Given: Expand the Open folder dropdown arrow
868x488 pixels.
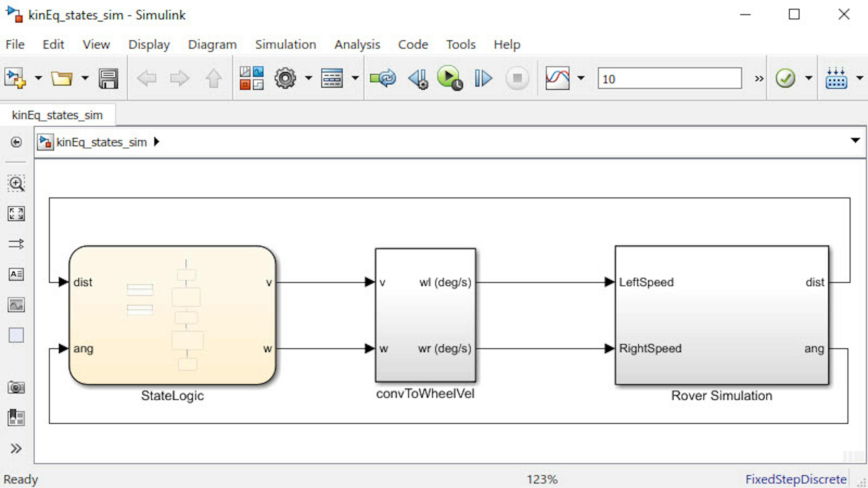Looking at the screenshot, I should [85, 78].
